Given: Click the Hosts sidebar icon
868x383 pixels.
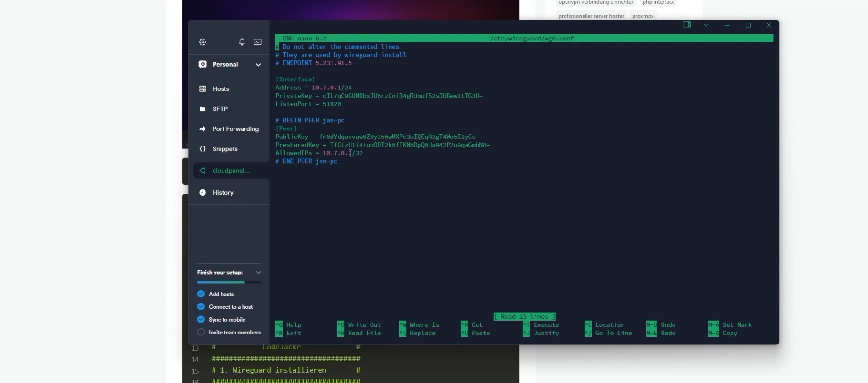Looking at the screenshot, I should [203, 89].
